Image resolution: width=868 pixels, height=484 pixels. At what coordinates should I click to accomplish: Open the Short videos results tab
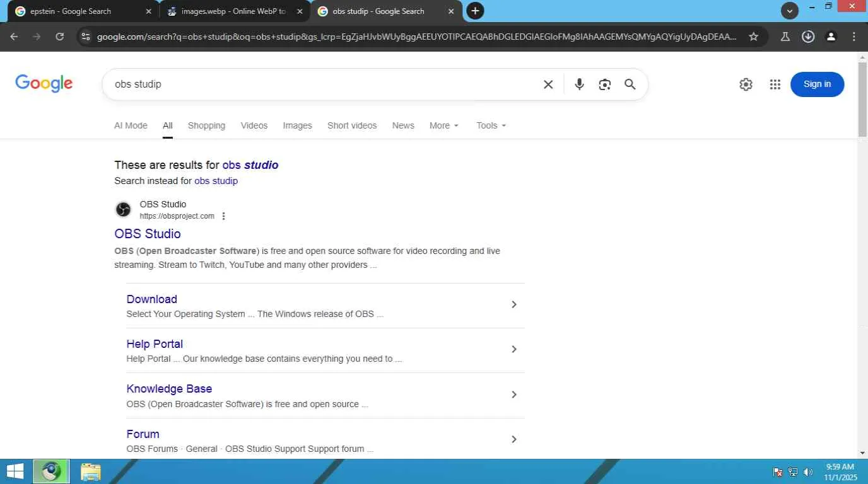coord(352,125)
